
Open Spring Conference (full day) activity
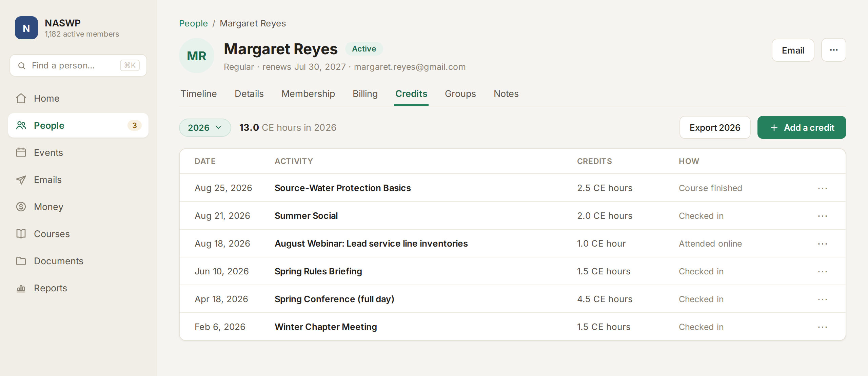click(334, 299)
